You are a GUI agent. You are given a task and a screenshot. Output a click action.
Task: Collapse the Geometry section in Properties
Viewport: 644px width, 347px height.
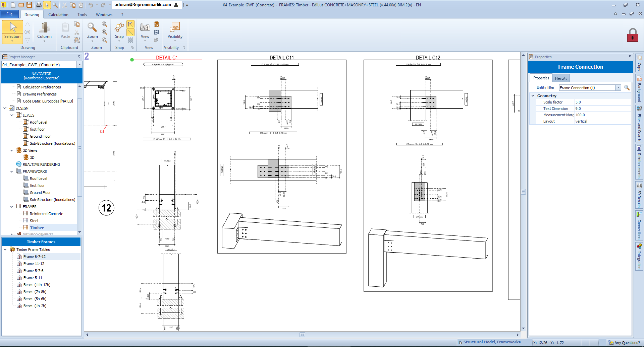533,96
